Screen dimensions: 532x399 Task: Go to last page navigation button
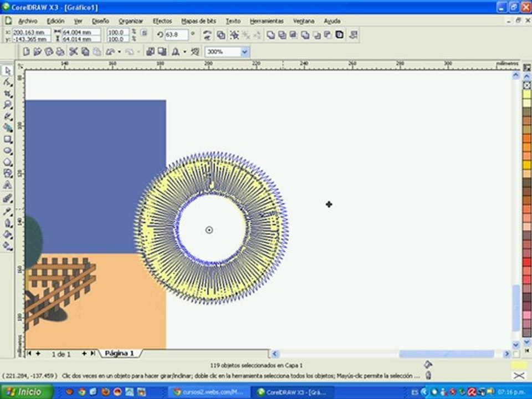tap(93, 354)
